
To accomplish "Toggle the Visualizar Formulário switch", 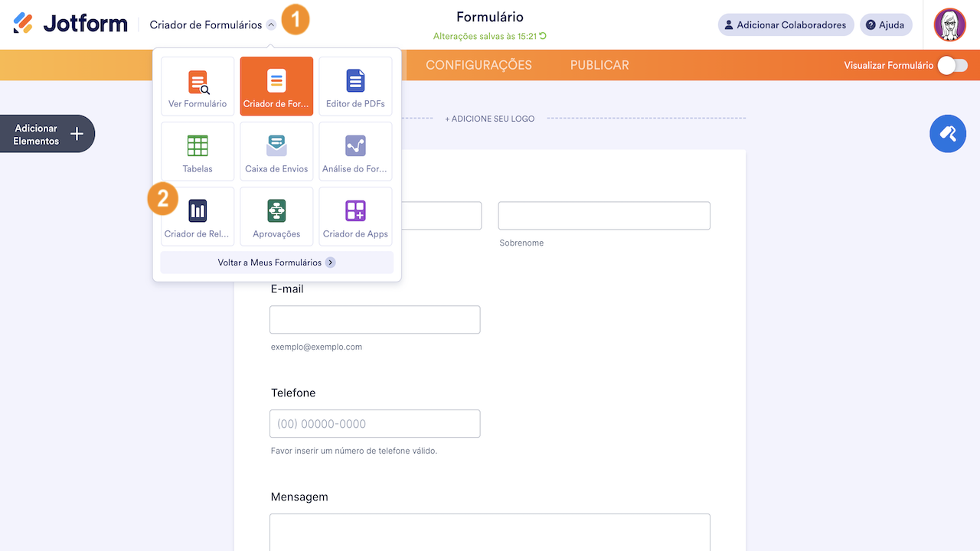I will pyautogui.click(x=952, y=66).
